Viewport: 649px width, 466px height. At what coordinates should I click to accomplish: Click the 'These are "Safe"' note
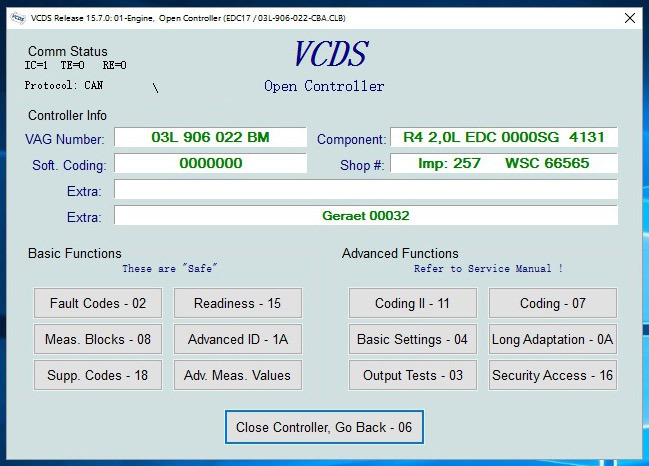click(x=170, y=268)
